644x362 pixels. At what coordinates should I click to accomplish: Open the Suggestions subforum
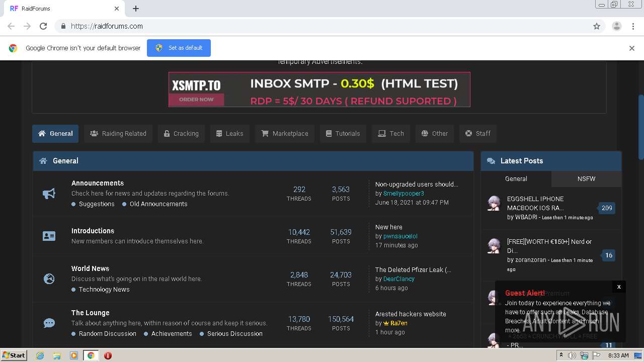[x=97, y=204]
